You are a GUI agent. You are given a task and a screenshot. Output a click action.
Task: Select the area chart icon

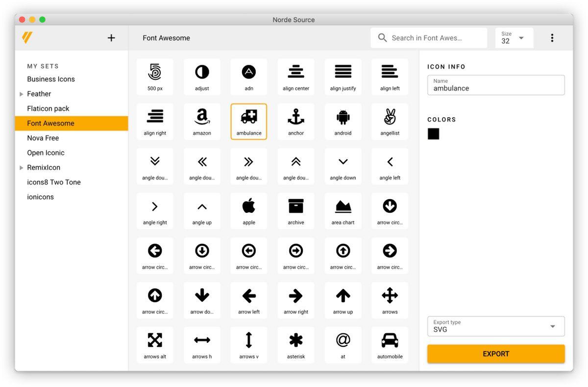(343, 210)
